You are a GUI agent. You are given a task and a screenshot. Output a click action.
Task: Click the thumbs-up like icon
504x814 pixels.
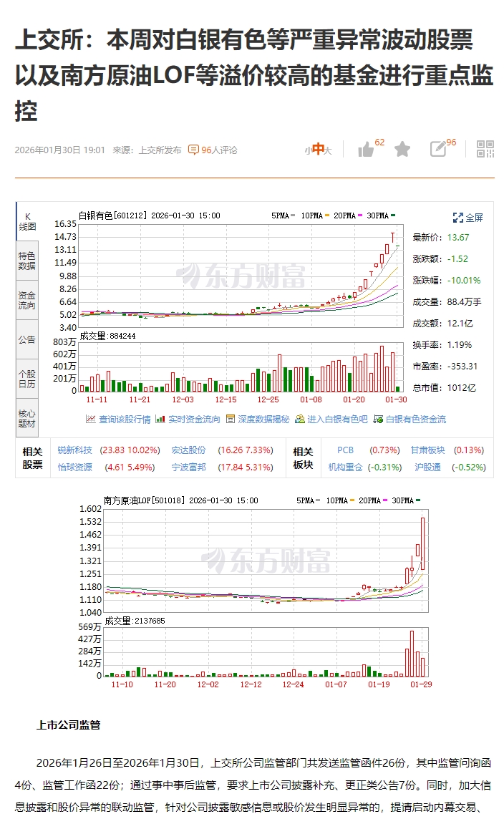(x=366, y=150)
